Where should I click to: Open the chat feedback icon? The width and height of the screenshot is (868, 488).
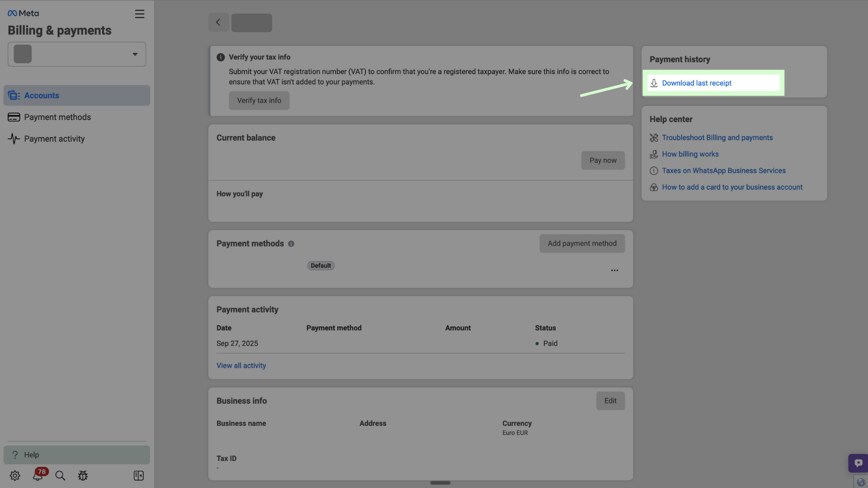click(858, 463)
